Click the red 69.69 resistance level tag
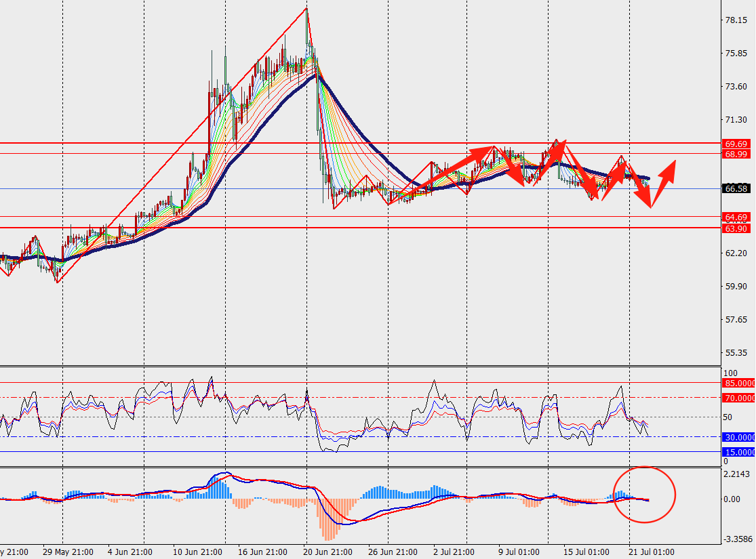Image resolution: width=756 pixels, height=559 pixels. (x=736, y=144)
